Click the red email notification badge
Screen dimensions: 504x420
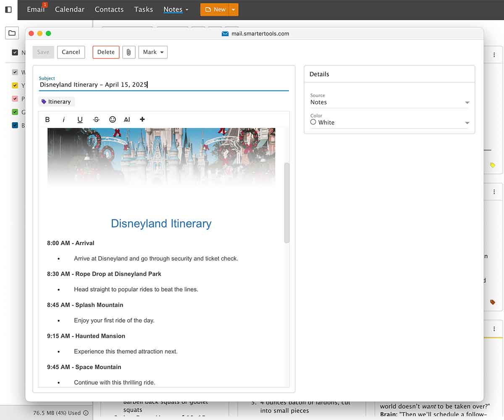pos(45,5)
